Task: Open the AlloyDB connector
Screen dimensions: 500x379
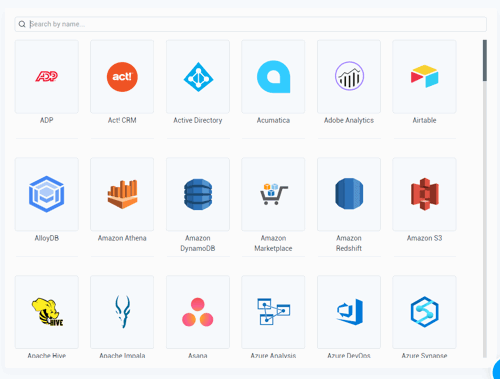Action: pos(47,194)
